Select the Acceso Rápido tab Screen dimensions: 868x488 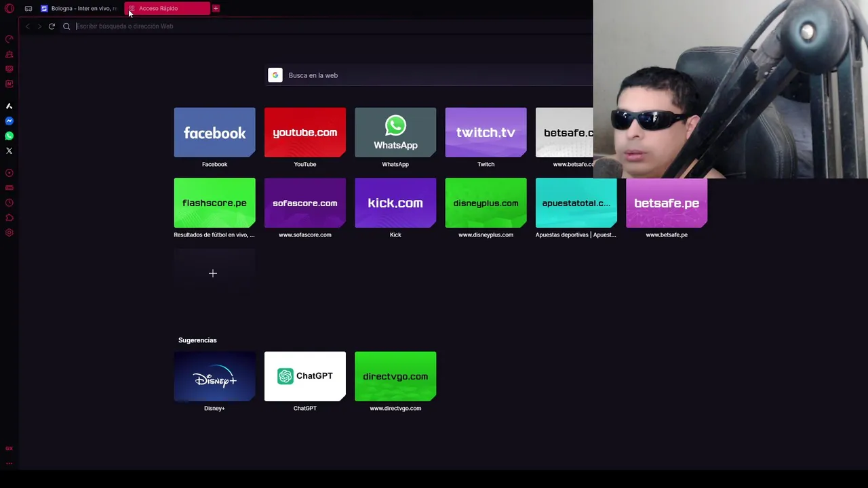(x=167, y=9)
